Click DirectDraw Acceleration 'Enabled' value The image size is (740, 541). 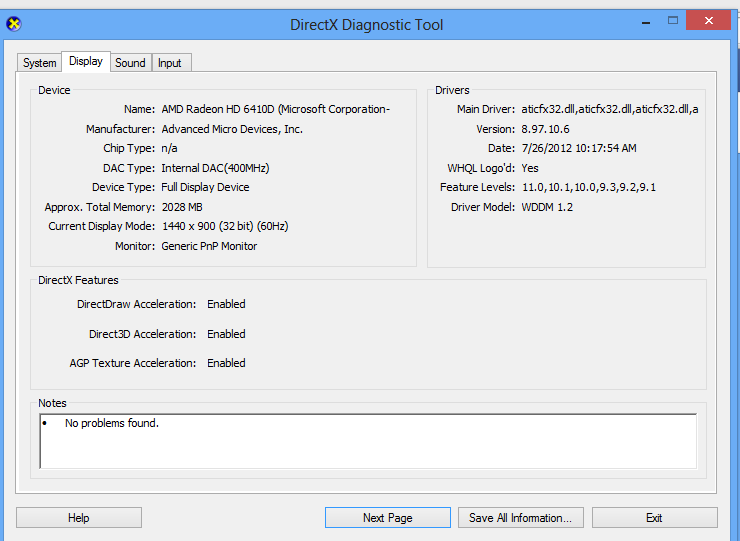(x=227, y=304)
